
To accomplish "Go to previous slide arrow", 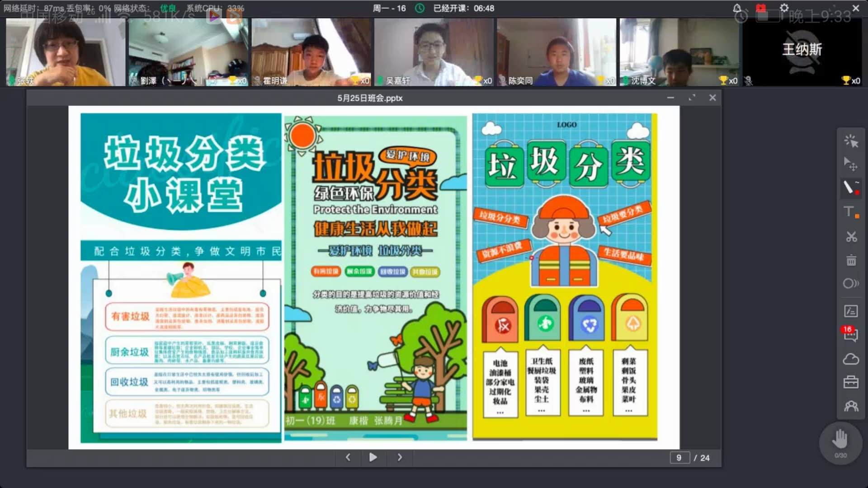I will click(348, 457).
